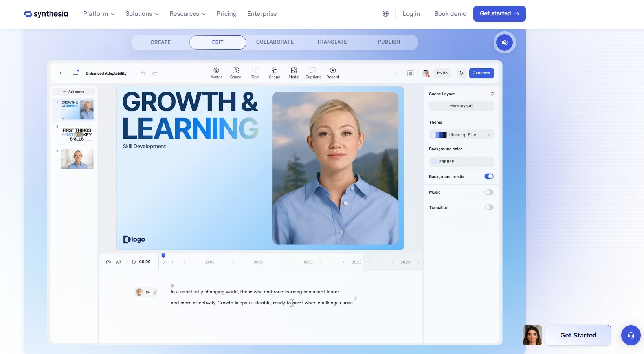Enable the Music toggle

489,192
